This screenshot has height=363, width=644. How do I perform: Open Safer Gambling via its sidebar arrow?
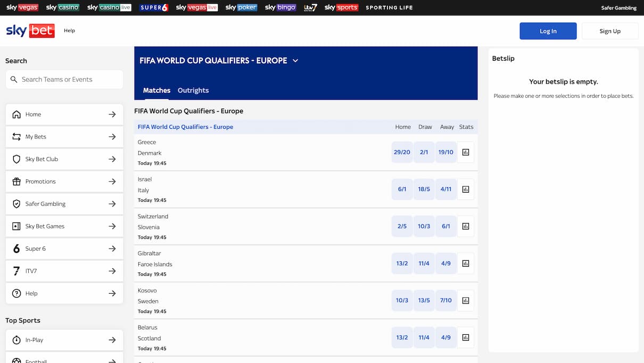coord(112,204)
